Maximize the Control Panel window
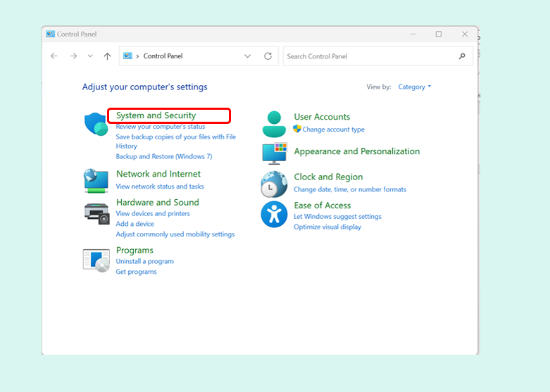Screen dimensions: 550x392 [439, 34]
